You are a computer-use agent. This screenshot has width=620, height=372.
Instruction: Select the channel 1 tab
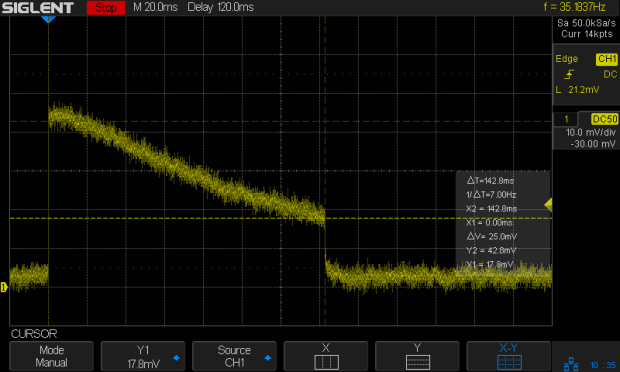coord(566,119)
